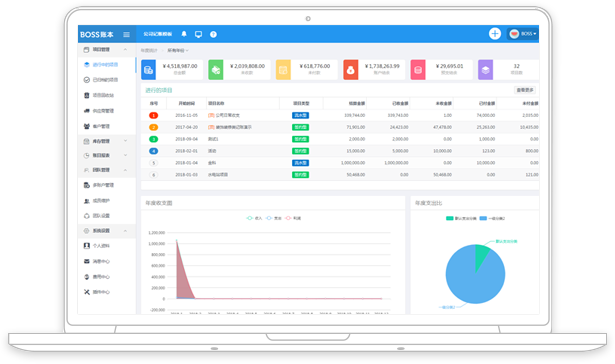
Task: Click the 10,435.00 unpaid amount cell
Action: click(x=529, y=127)
